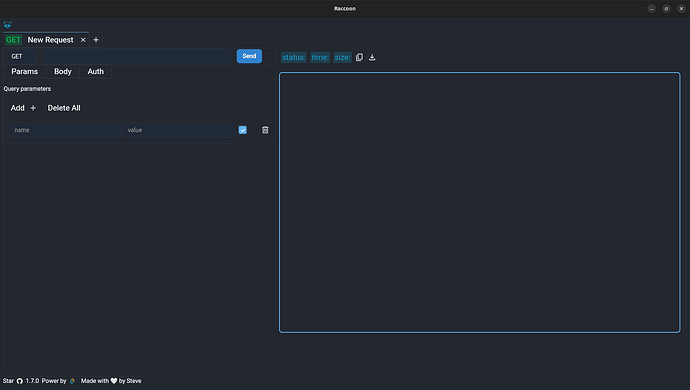The width and height of the screenshot is (690, 390).
Task: Maximize the Raccoon window
Action: pyautogui.click(x=666, y=9)
